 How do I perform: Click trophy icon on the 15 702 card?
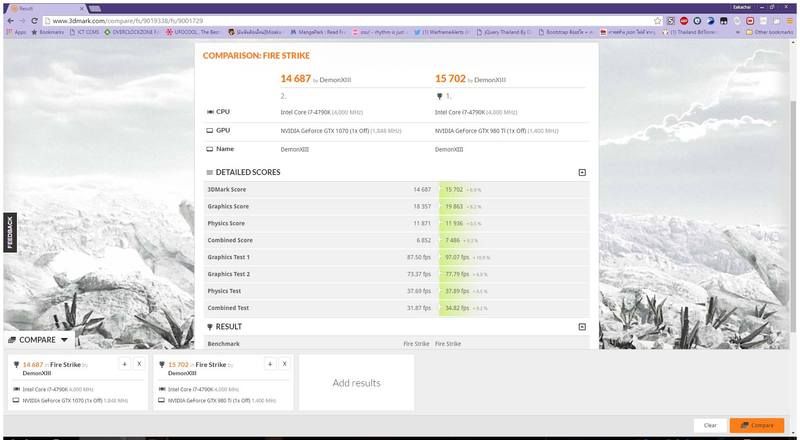[x=162, y=365]
